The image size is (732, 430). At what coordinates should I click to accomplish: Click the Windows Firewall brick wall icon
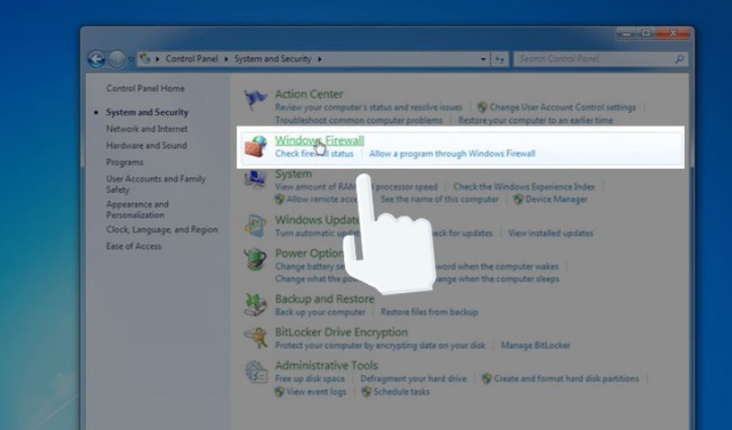tap(257, 147)
